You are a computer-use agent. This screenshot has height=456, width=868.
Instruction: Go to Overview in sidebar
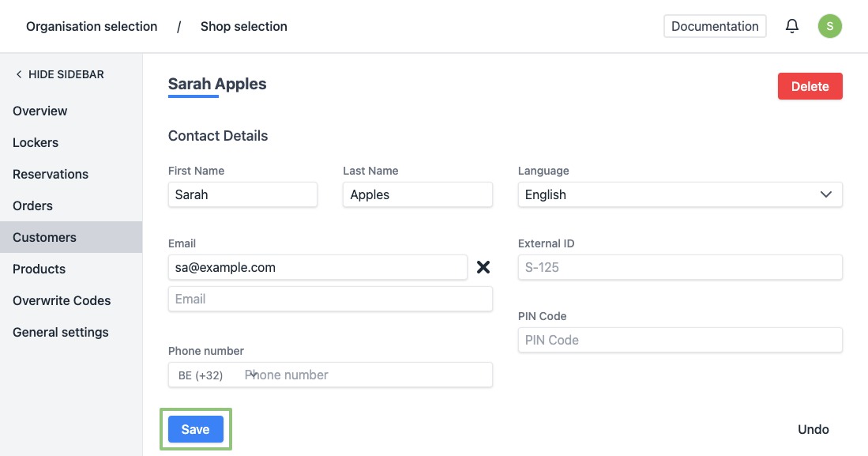tap(40, 111)
